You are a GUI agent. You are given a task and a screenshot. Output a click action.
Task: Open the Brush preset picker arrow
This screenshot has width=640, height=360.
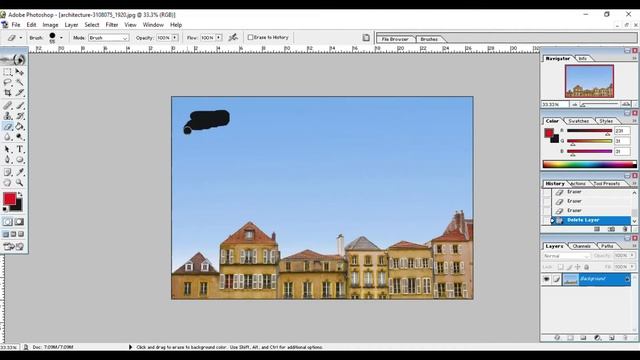(61, 38)
